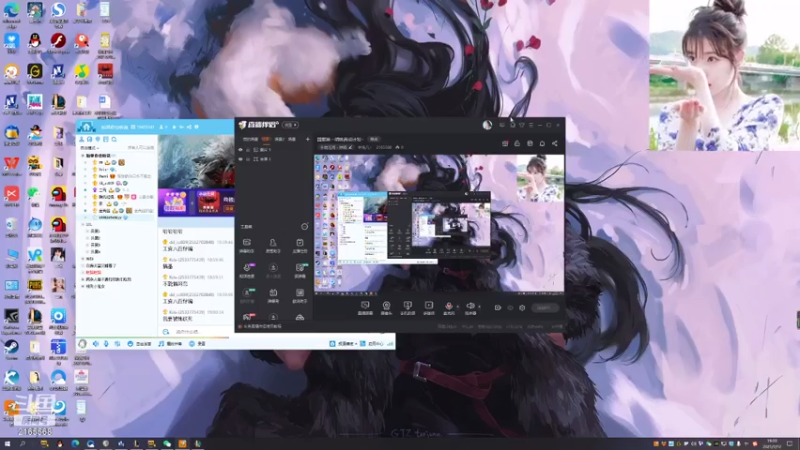This screenshot has height=450, width=800.
Task: Expand the channel row directly below the red-text row
Action: [x=83, y=280]
